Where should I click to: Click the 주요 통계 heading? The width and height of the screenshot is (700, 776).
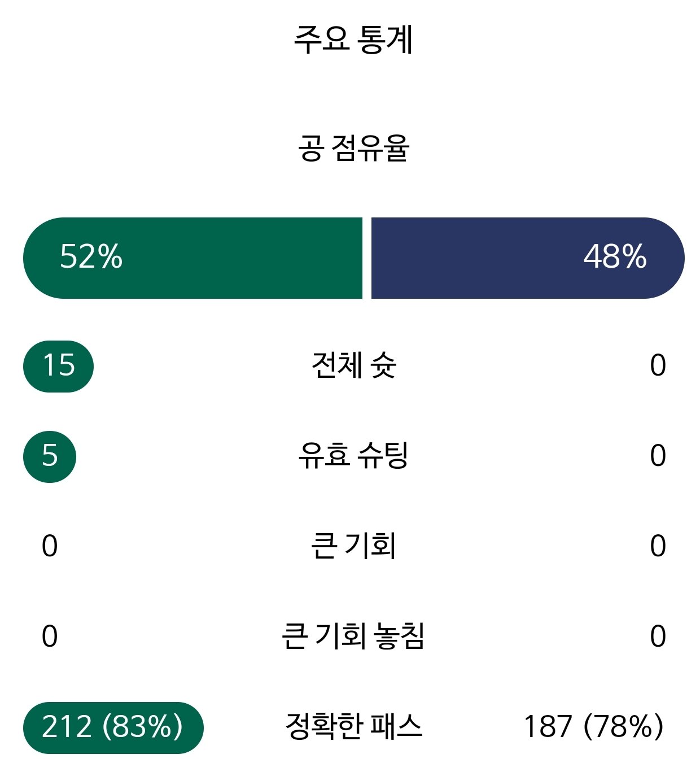(x=353, y=41)
